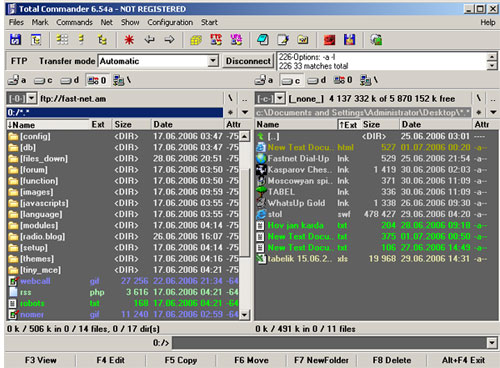This screenshot has width=500, height=368.
Task: Sort the left panel by the Date column
Action: point(187,125)
